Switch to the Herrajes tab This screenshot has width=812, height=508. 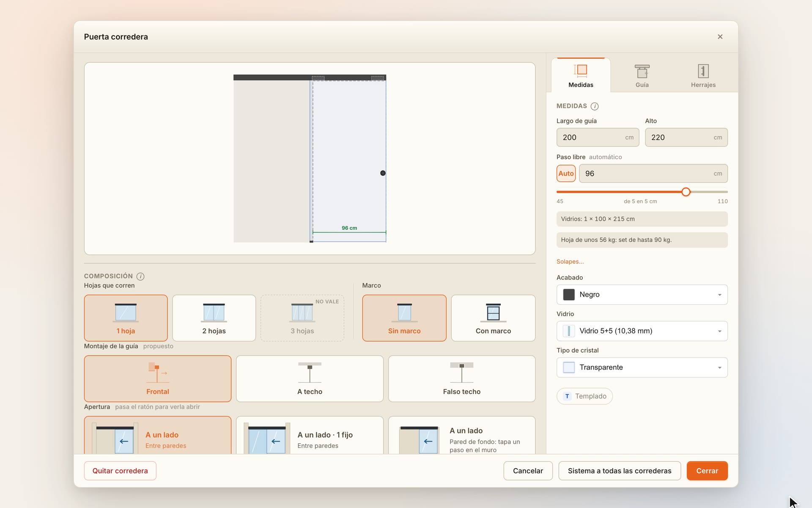pyautogui.click(x=703, y=75)
